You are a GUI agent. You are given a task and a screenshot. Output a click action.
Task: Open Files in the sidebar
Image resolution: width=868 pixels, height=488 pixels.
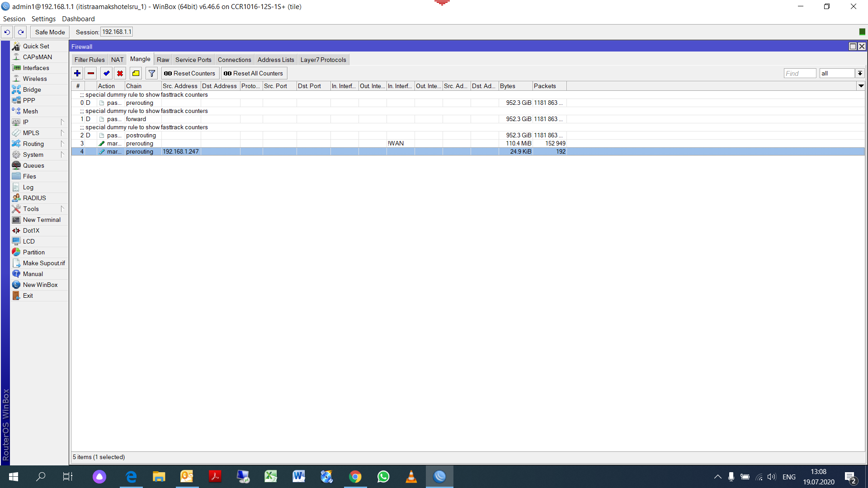[39, 176]
